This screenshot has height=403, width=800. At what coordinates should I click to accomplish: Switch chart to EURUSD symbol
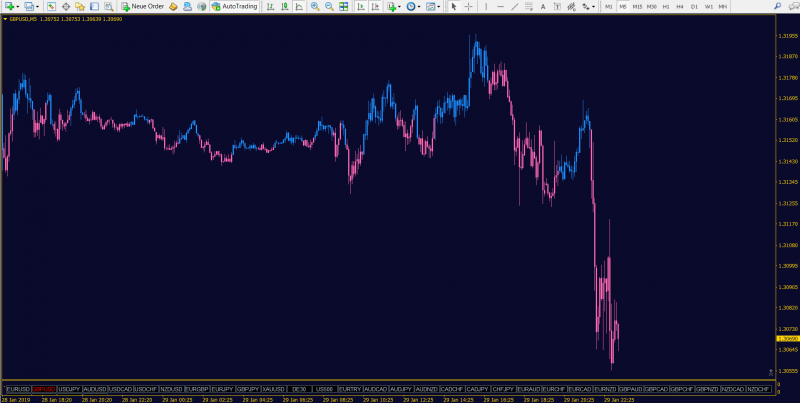point(18,389)
